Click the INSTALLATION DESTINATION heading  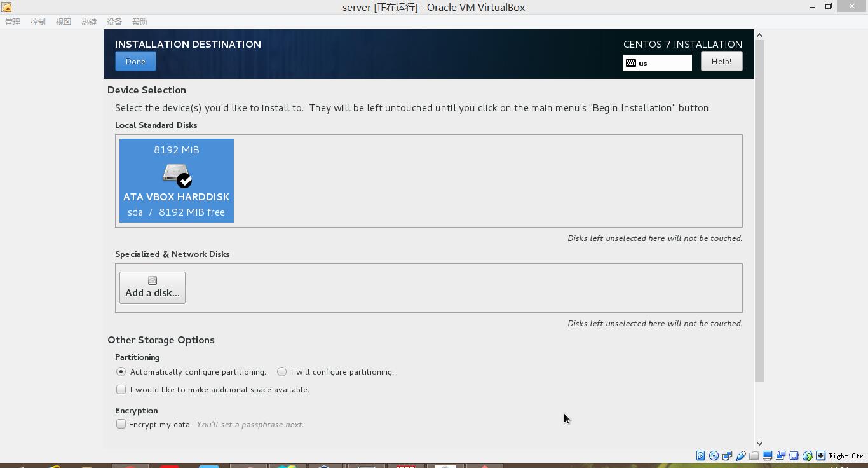[x=188, y=44]
